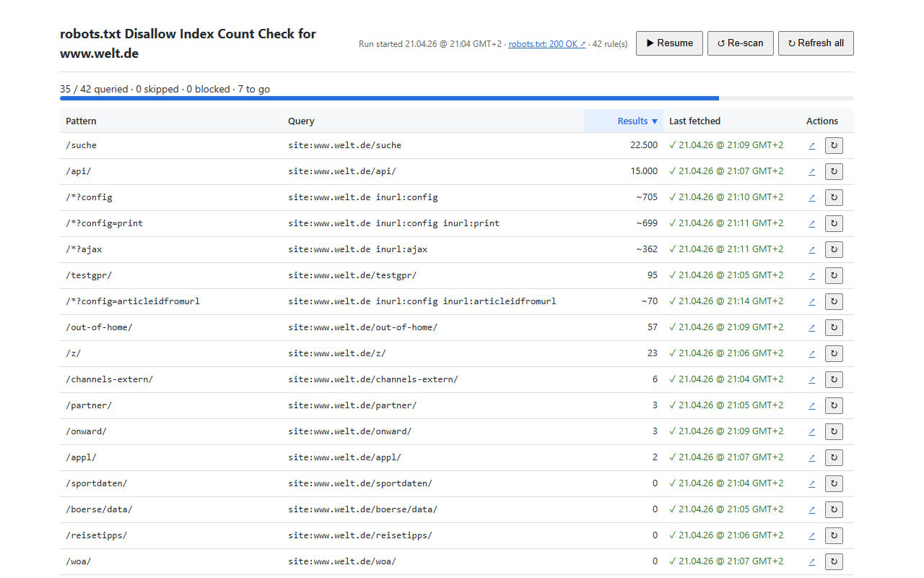This screenshot has width=924, height=578.
Task: Open external link for /z/ row
Action: [x=812, y=354]
